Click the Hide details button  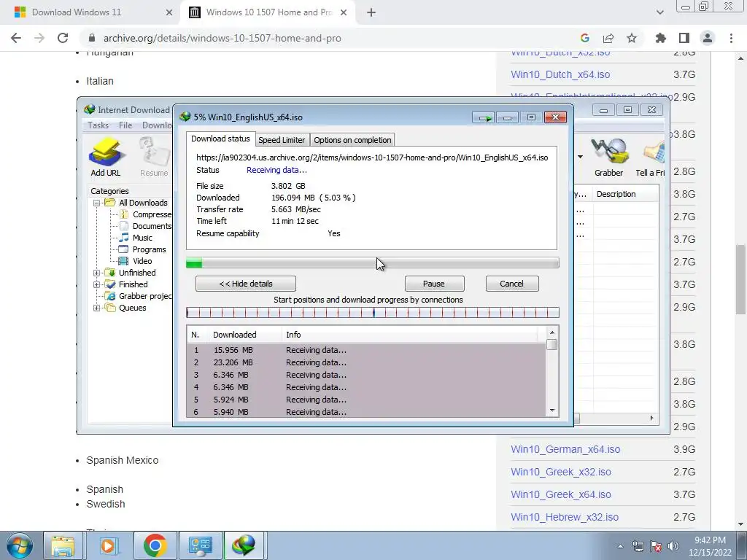(x=246, y=284)
